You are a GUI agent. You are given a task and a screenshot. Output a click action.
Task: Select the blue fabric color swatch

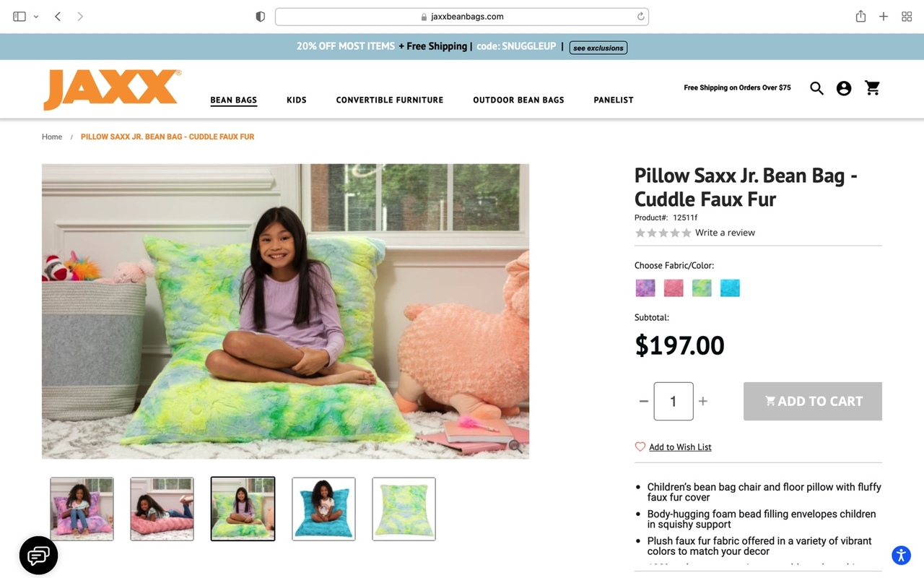[730, 288]
